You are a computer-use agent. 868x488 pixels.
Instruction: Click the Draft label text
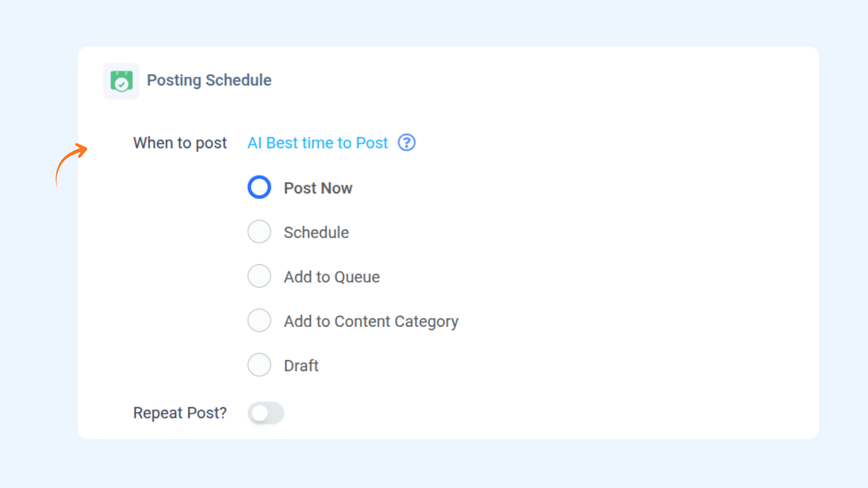301,366
